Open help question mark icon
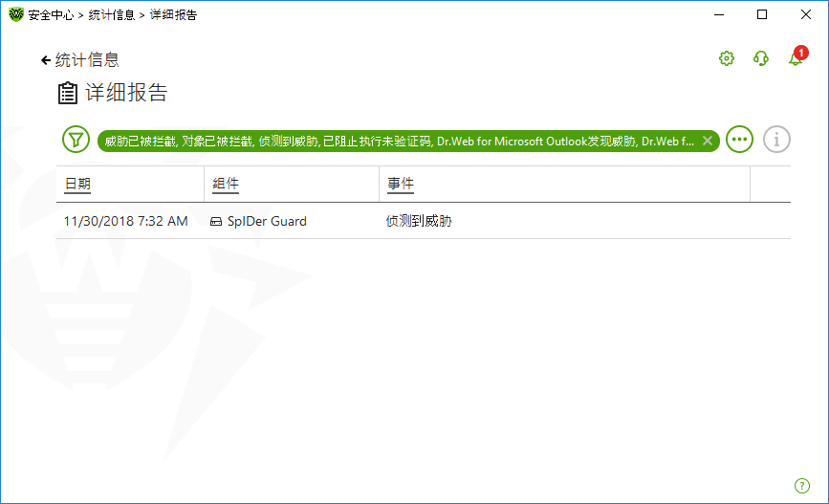 pos(801,486)
